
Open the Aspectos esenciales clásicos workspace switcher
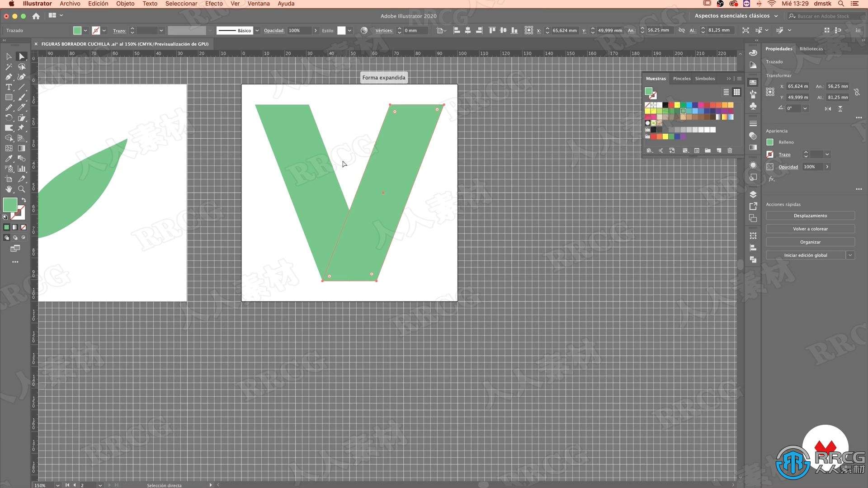(736, 16)
